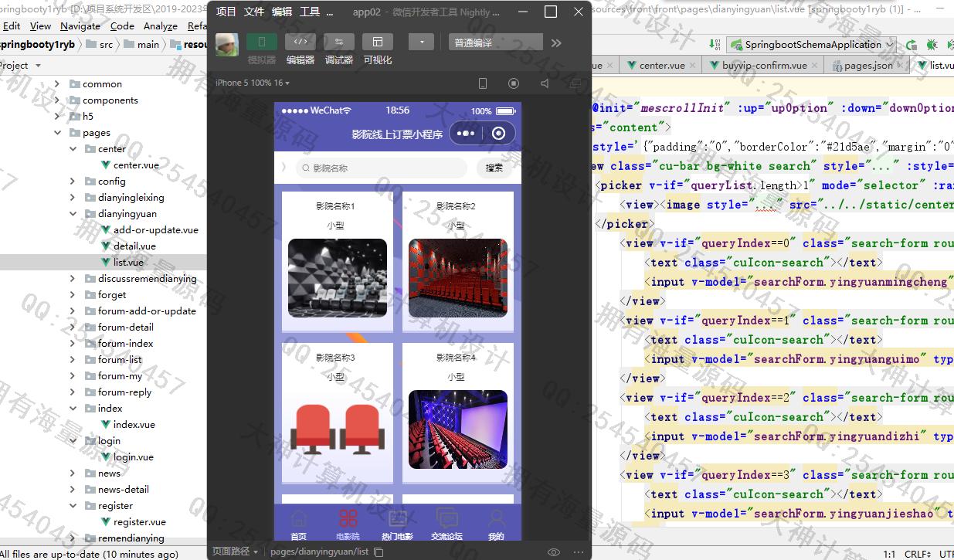This screenshot has height=560, width=954.
Task: Click the 搜索 button in simulator
Action: point(494,168)
